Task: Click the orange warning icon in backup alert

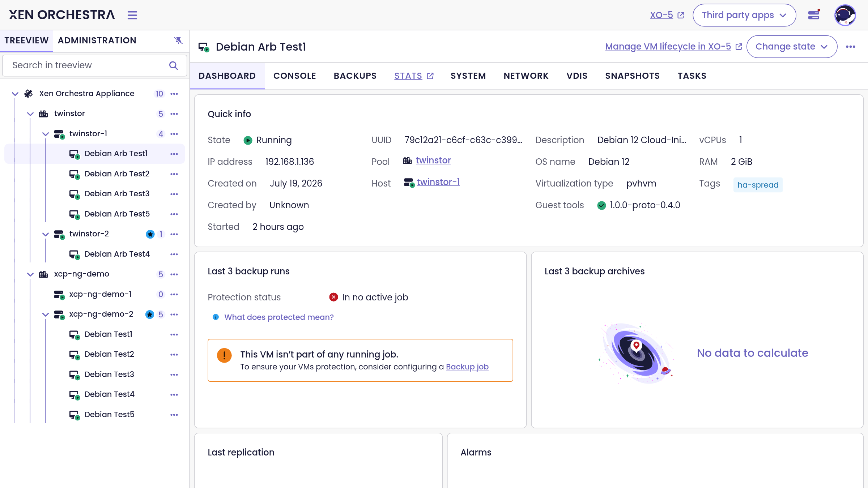Action: pyautogui.click(x=224, y=355)
